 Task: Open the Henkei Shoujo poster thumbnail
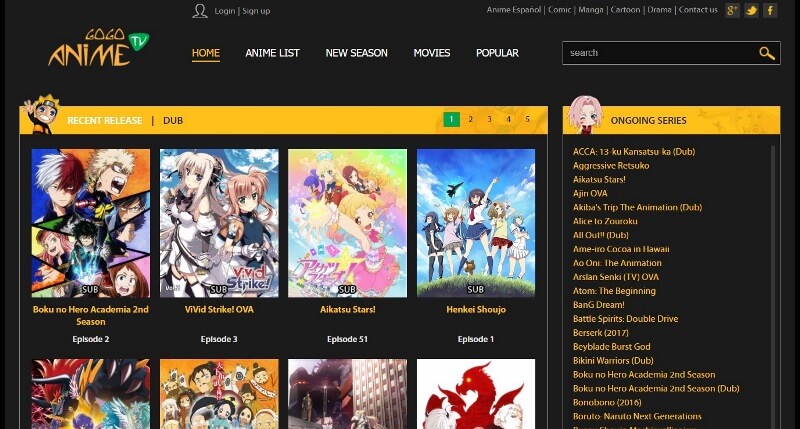[476, 223]
